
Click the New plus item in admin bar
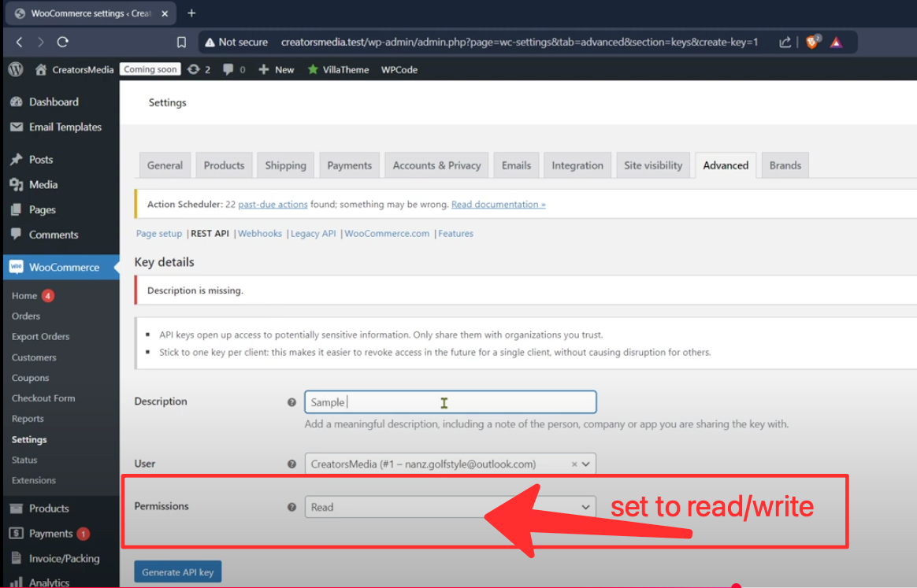click(x=276, y=69)
